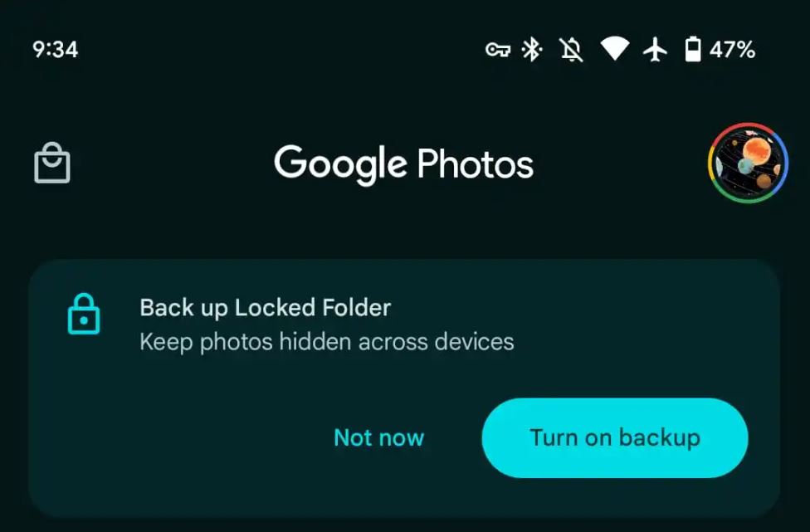810x532 pixels.
Task: Click the word Photos in header
Action: coord(476,164)
